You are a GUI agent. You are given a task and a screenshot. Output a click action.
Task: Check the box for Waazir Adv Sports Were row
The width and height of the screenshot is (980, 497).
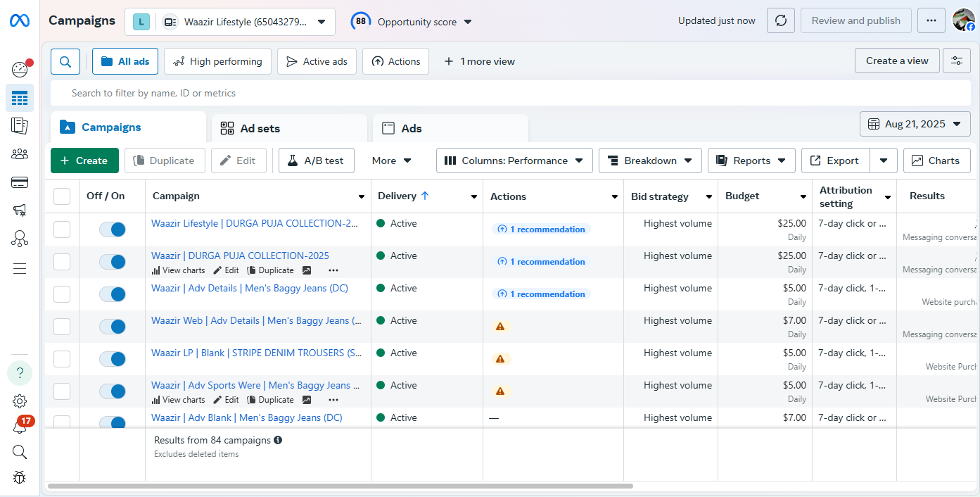pos(62,391)
